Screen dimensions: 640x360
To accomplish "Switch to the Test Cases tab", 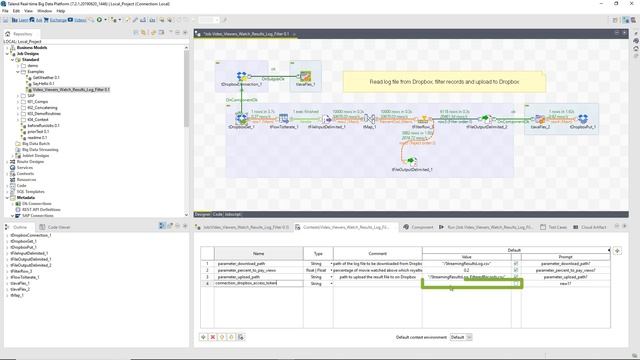I will click(553, 227).
